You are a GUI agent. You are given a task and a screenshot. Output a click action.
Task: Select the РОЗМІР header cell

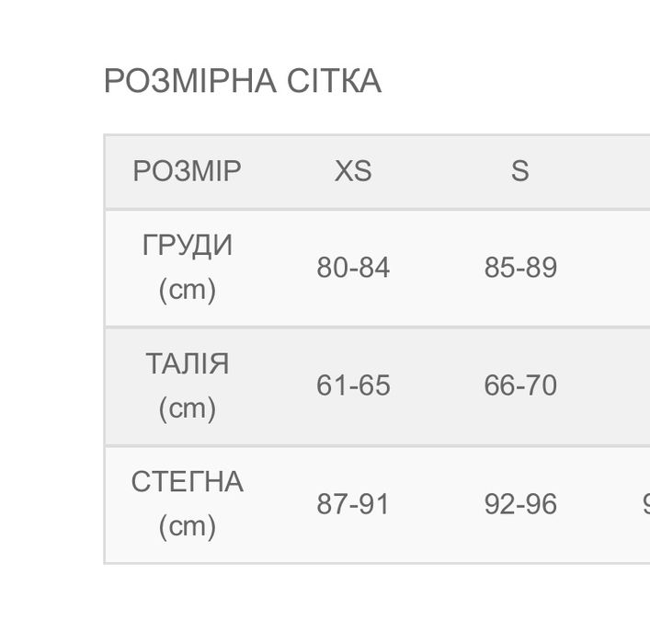coord(187,171)
